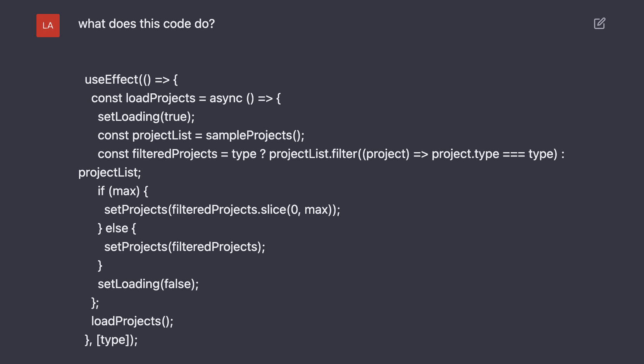Click the closing '};' line of loadProjects
Image resolution: width=644 pixels, height=364 pixels.
[x=95, y=303]
